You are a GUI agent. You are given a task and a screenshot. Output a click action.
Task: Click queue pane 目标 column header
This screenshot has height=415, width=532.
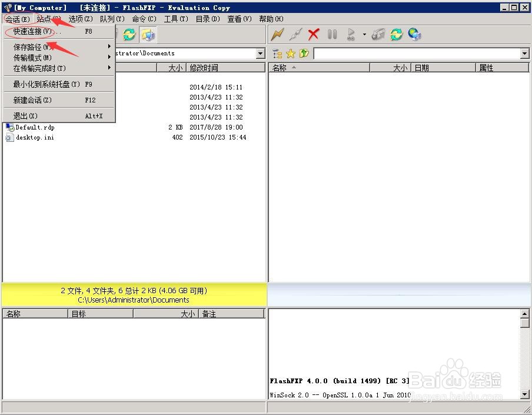[x=101, y=314]
